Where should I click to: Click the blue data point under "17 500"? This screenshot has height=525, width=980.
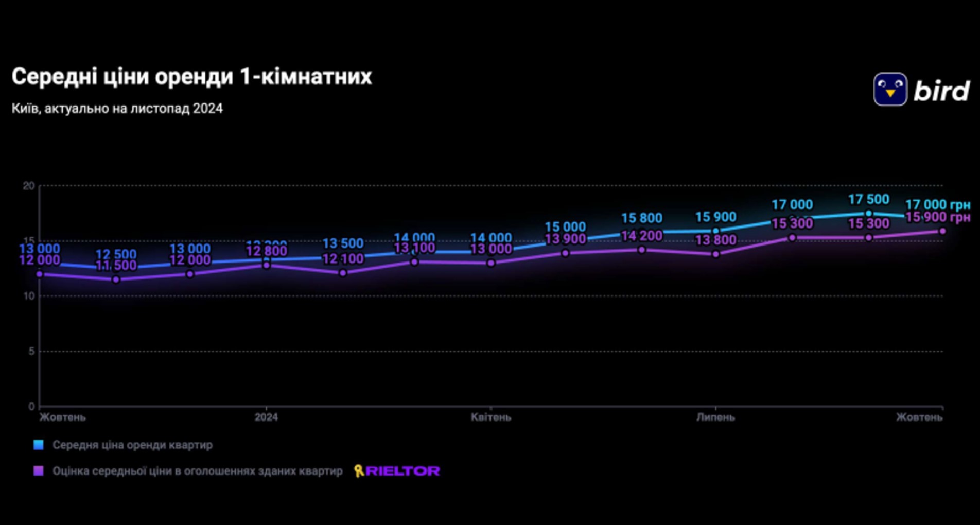tap(868, 213)
